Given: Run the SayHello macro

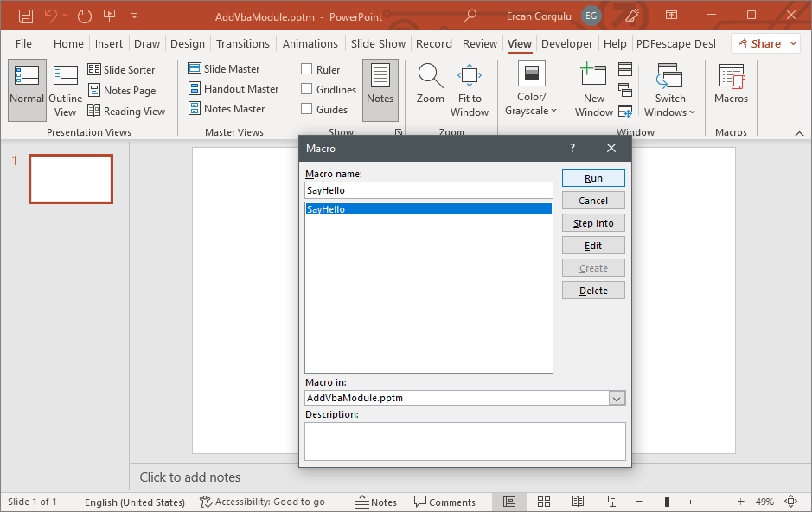Looking at the screenshot, I should pyautogui.click(x=593, y=177).
